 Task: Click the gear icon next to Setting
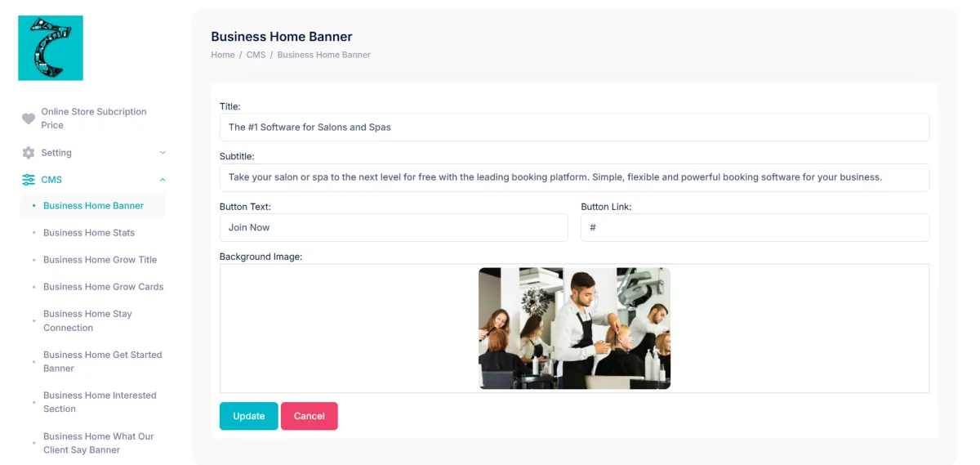pyautogui.click(x=29, y=153)
